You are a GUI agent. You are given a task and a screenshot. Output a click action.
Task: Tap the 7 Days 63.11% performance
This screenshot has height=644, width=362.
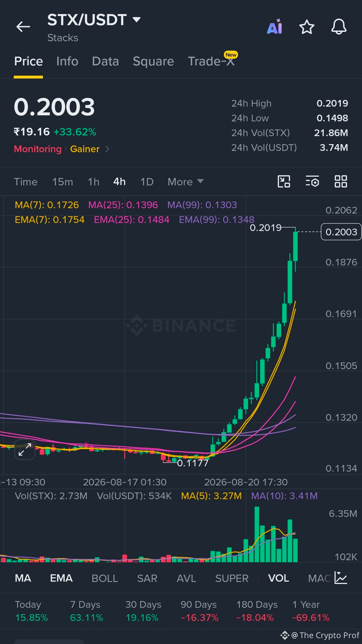point(86,611)
